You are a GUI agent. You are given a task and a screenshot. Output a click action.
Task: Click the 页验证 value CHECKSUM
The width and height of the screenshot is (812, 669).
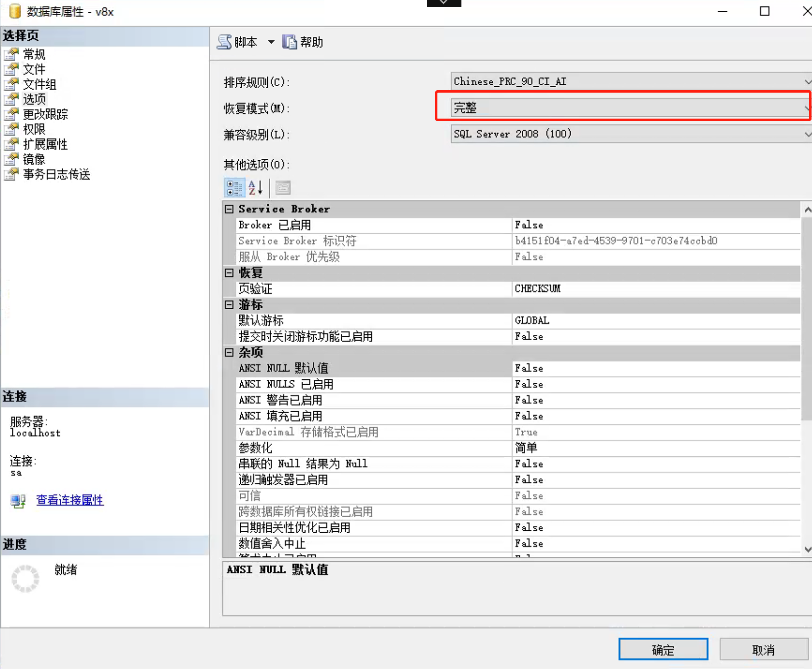(538, 289)
